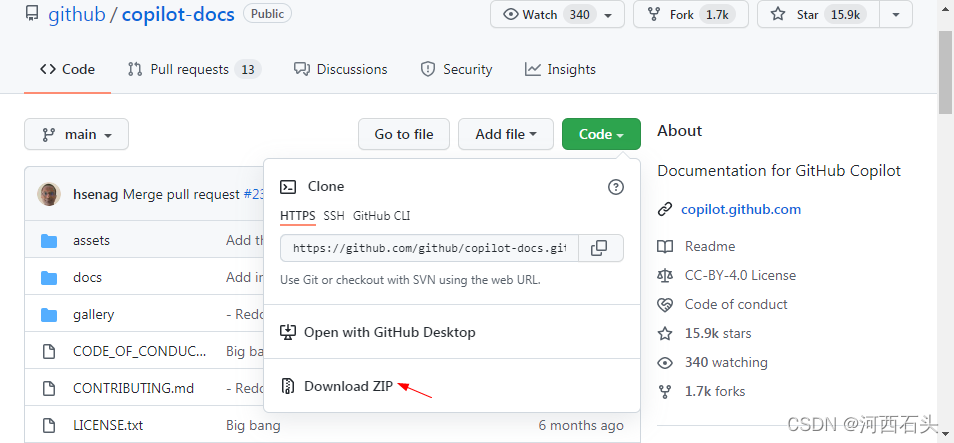Screen dimensions: 954x443
Task: Open the CONTRIBUTING.md file
Action: point(133,388)
